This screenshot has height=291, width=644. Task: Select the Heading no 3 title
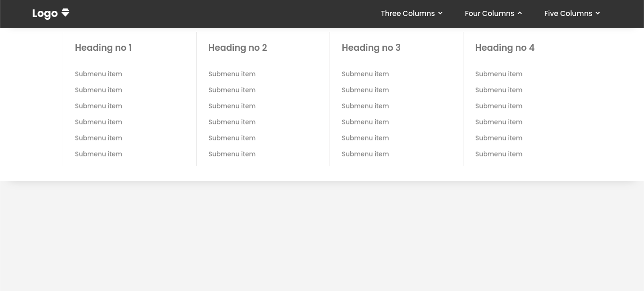371,48
